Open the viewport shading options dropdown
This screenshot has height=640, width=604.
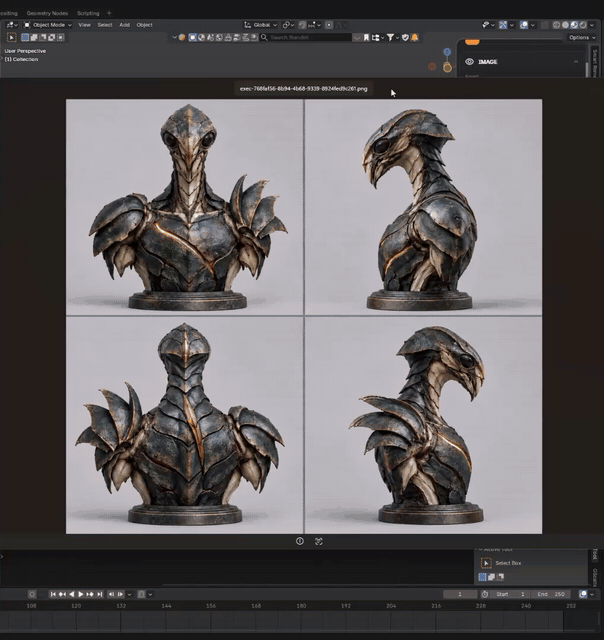pos(592,25)
